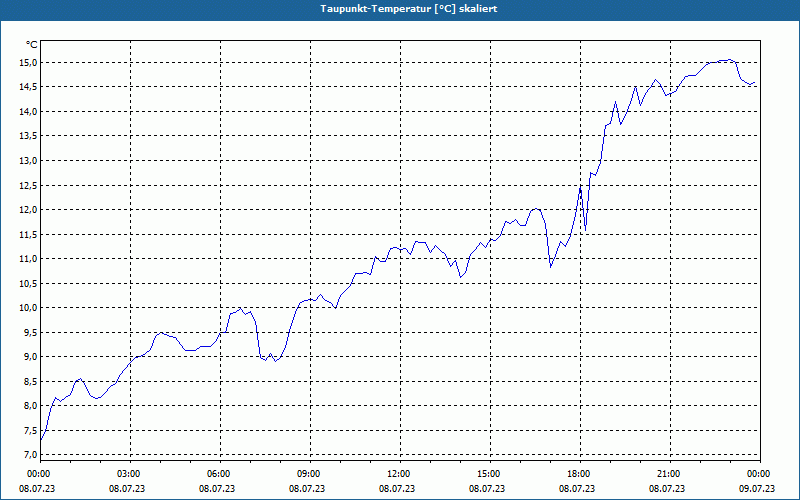
Task: Click the 21:00 time label
Action: pyautogui.click(x=670, y=474)
